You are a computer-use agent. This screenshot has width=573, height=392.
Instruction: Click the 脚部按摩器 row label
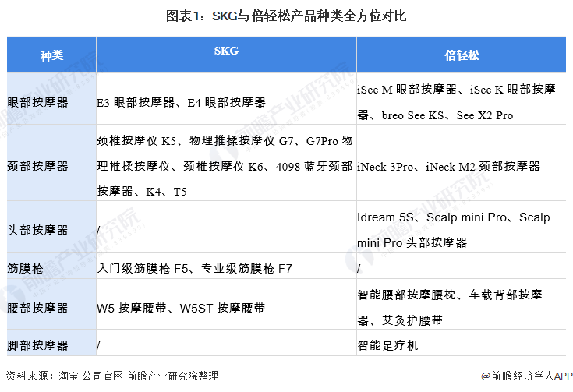[37, 345]
